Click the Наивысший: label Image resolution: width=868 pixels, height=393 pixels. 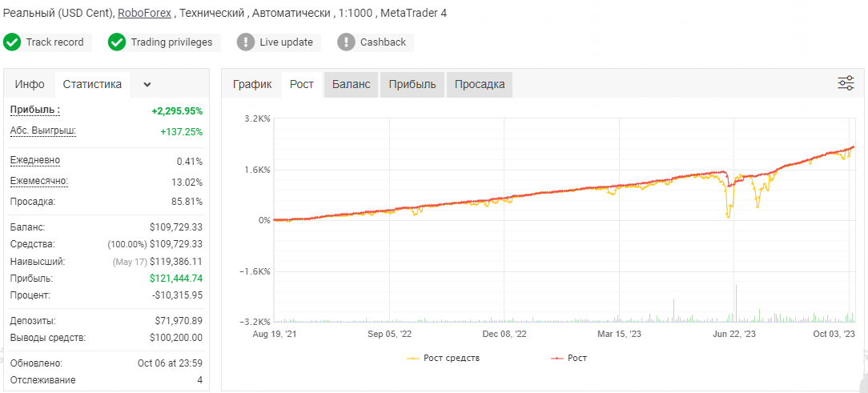38,261
